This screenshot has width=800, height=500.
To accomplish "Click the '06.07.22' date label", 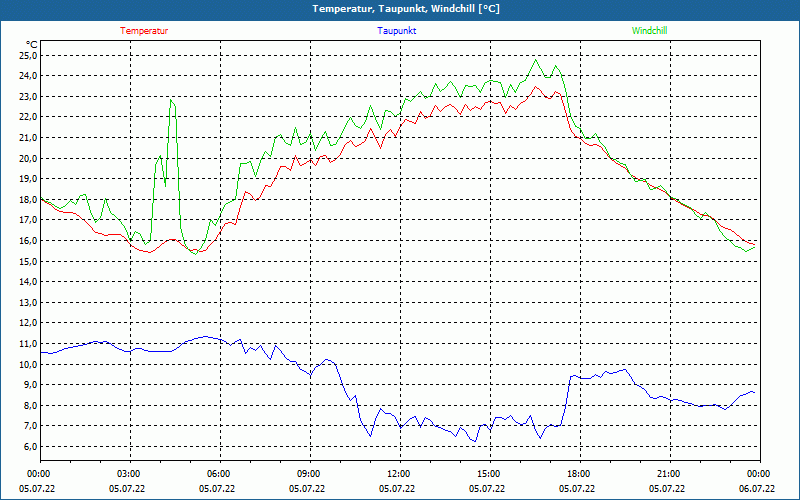I will (757, 488).
